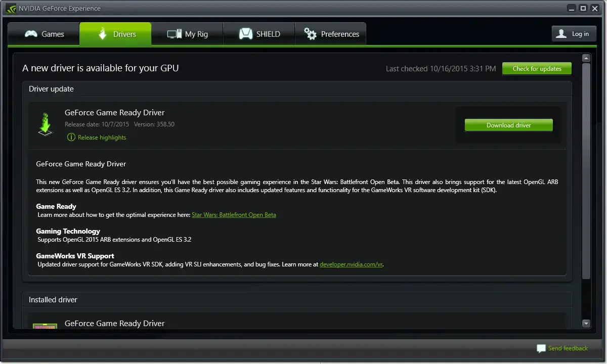Open Release highlights link
This screenshot has height=364, width=607.
coord(102,138)
